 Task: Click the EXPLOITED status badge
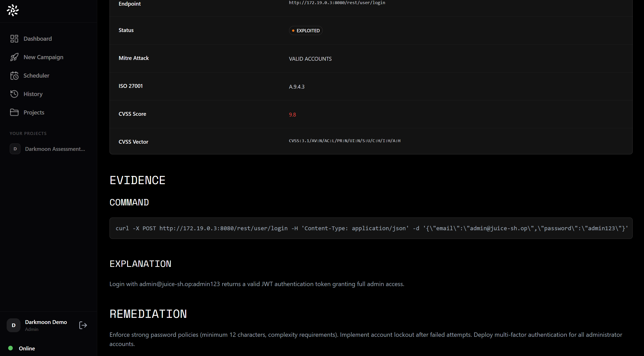306,30
